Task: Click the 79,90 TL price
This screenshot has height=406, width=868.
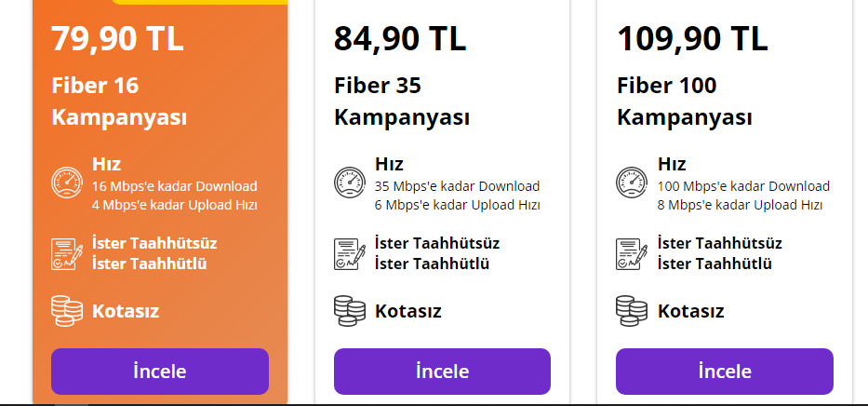Action: tap(117, 39)
